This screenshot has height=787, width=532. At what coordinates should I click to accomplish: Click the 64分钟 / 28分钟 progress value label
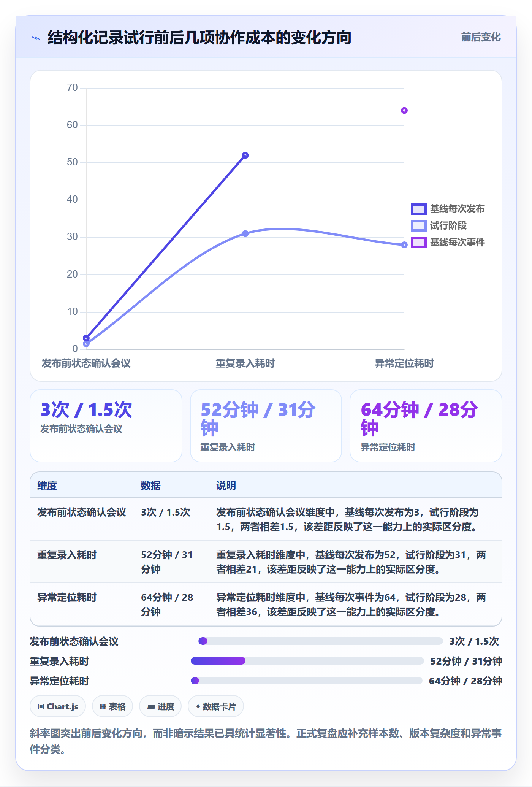point(465,681)
